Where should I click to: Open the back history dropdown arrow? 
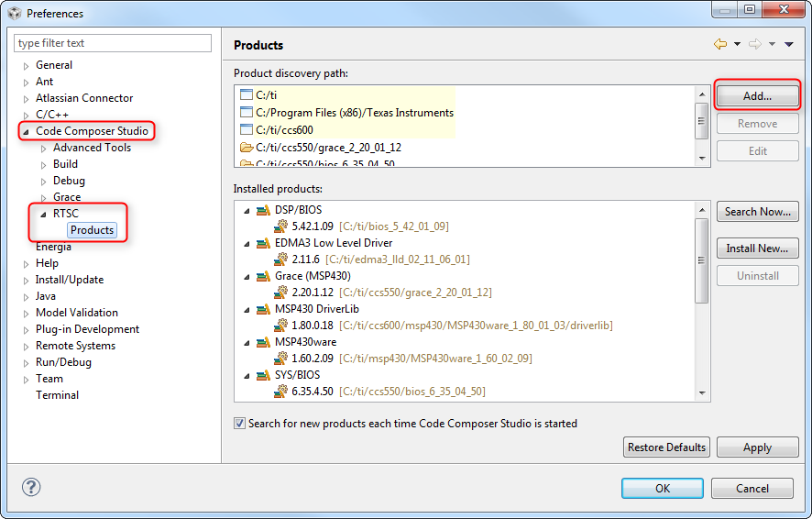pos(737,45)
